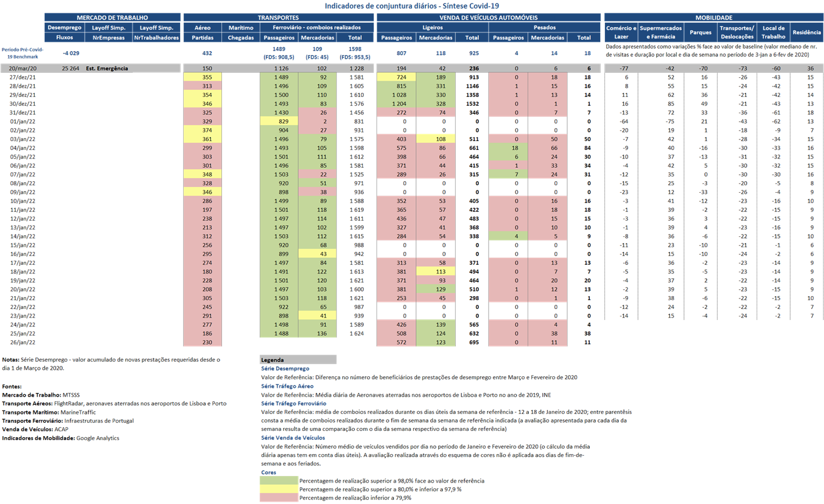The width and height of the screenshot is (824, 504).
Task: Click the 'Est. Emergência' label
Action: pos(107,69)
